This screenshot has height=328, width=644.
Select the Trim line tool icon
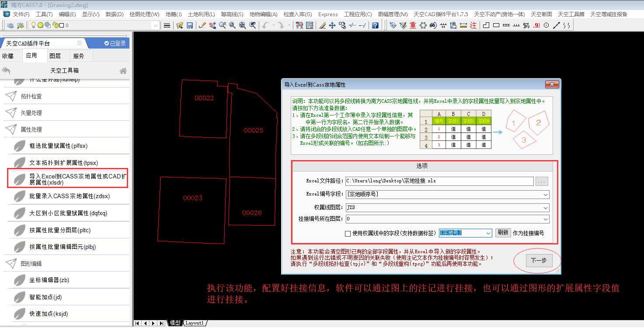point(352,25)
